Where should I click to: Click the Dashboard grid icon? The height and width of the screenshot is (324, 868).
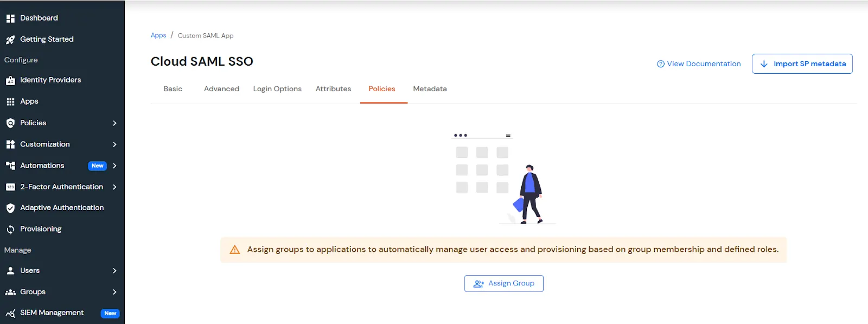[x=10, y=18]
